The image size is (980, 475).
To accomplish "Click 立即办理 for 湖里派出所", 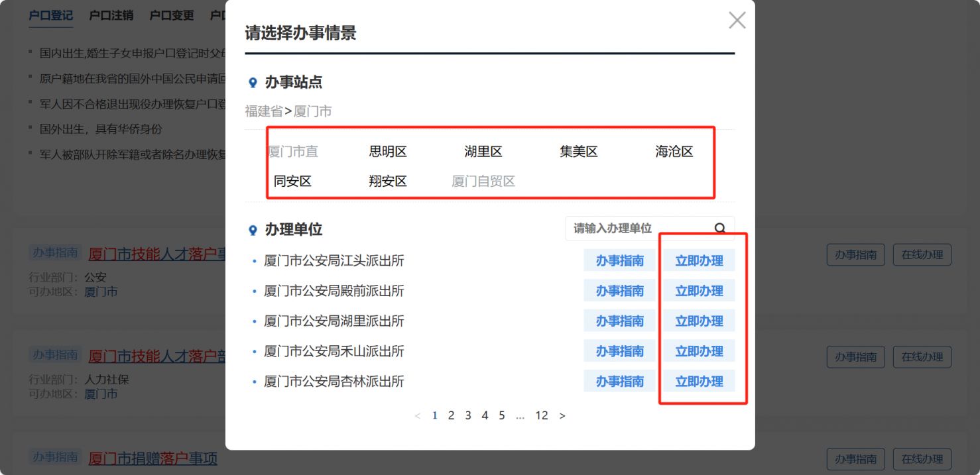I will click(699, 321).
